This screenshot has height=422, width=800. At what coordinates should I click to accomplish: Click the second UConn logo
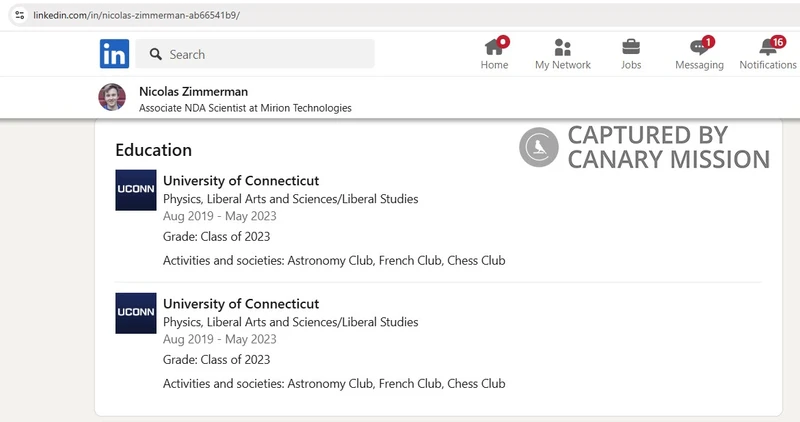pos(136,313)
